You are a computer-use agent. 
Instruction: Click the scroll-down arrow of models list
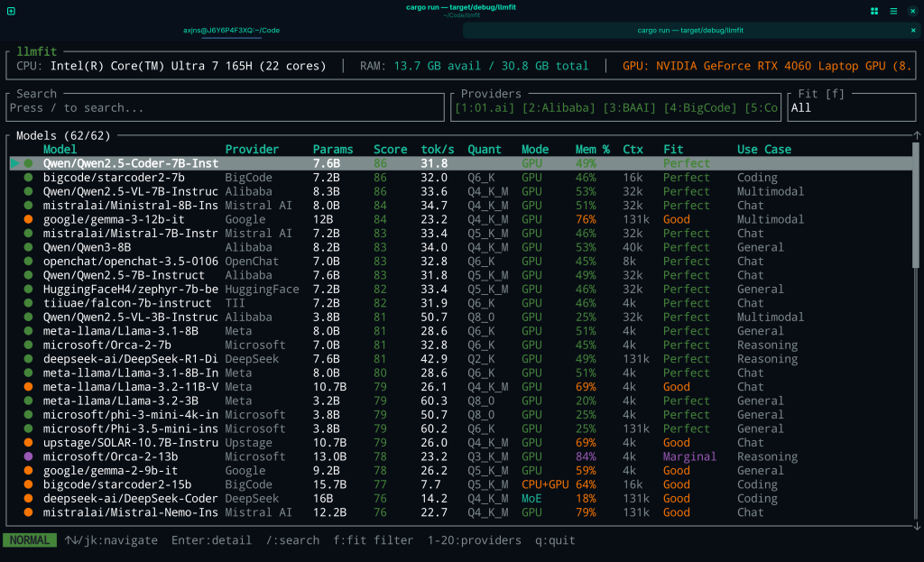point(917,526)
